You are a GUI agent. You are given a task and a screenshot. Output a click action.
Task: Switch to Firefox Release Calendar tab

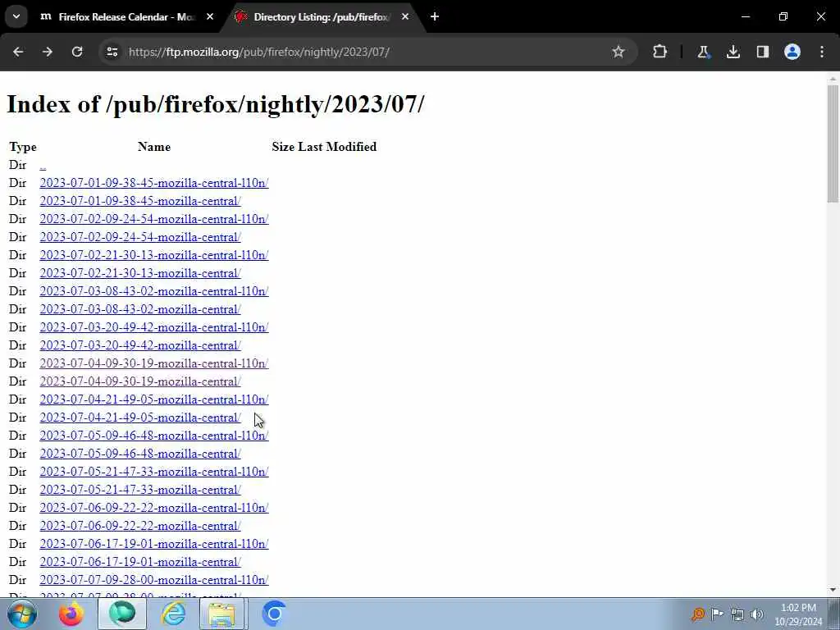click(127, 17)
